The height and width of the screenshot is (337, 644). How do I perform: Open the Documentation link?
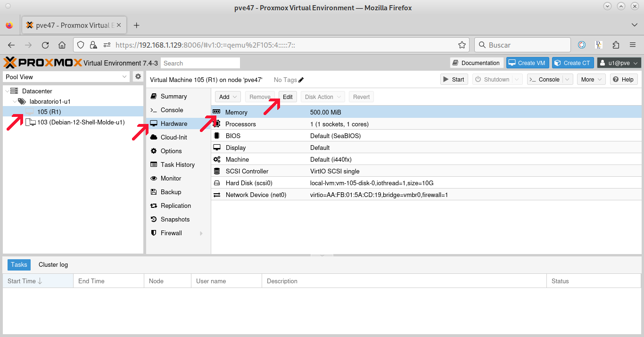point(476,63)
